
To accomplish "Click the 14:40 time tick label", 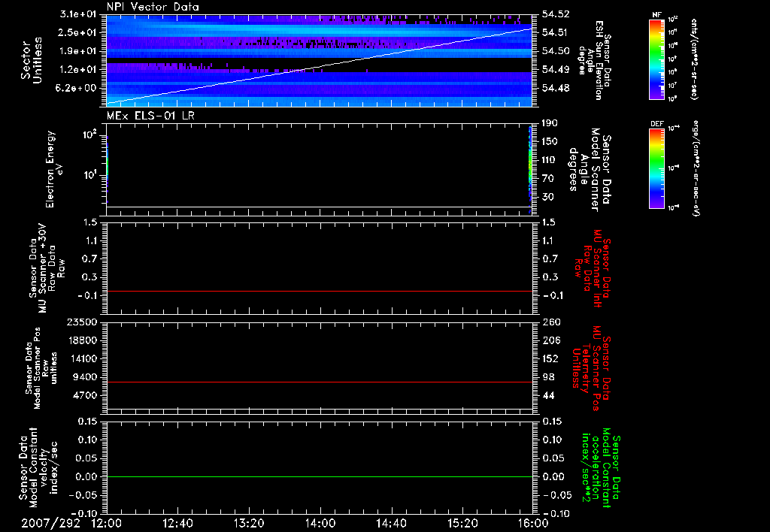I will point(391,523).
